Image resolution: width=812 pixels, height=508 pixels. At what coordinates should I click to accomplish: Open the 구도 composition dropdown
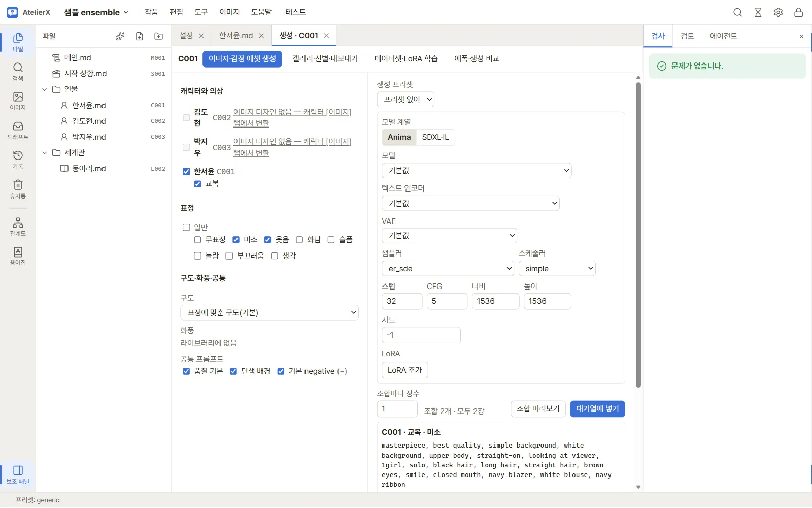[x=269, y=313]
